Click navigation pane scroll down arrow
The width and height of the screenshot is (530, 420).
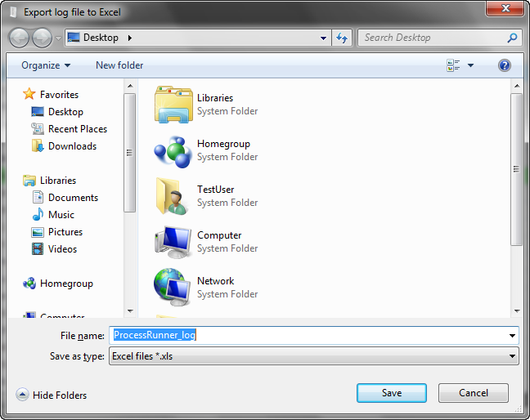coord(130,311)
